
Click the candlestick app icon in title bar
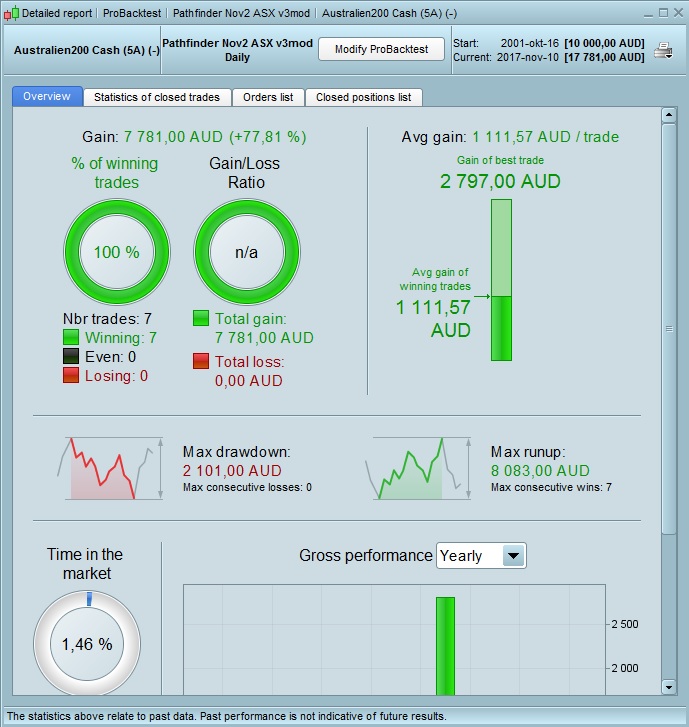point(12,13)
